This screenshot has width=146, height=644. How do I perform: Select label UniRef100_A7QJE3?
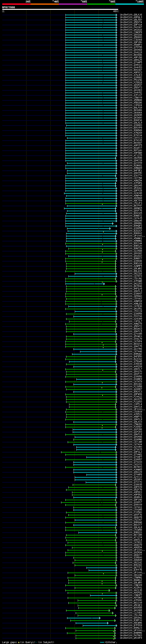click(x=131, y=75)
